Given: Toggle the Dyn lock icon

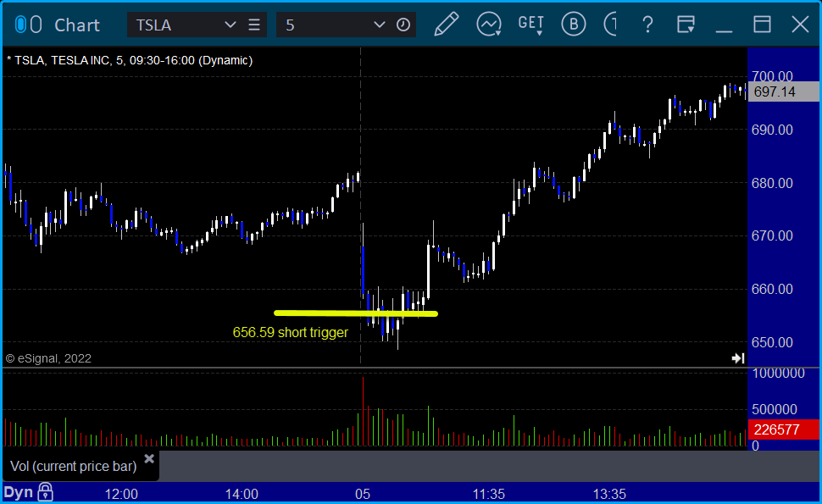Looking at the screenshot, I should click(45, 492).
